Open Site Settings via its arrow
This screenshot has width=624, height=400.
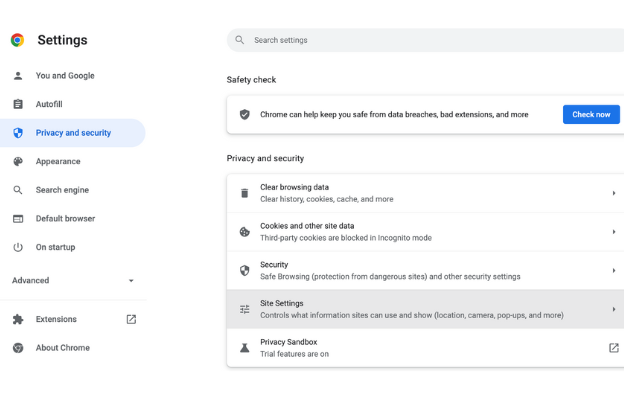point(614,309)
